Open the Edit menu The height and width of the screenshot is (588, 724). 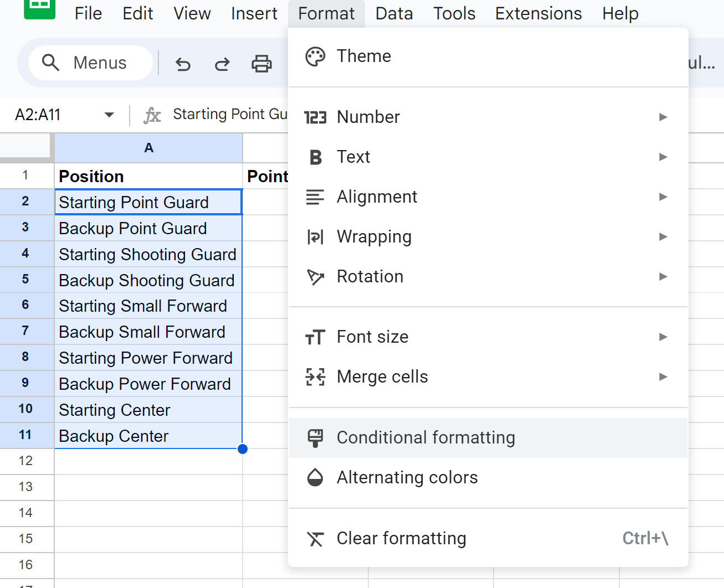point(138,13)
